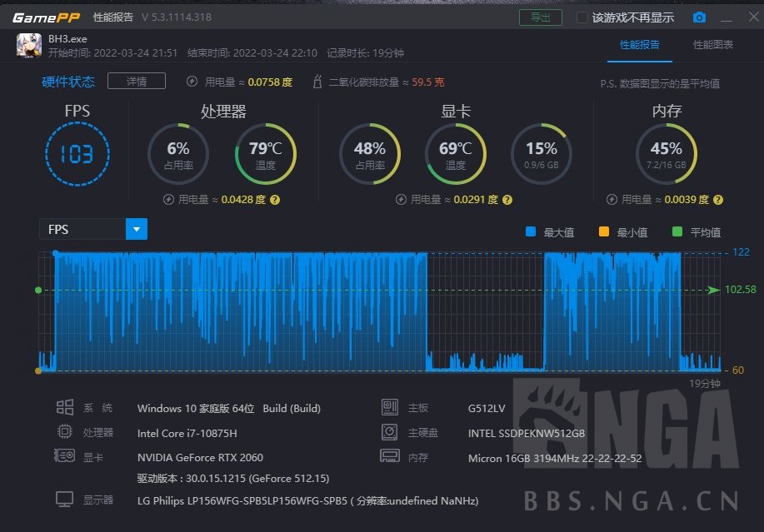This screenshot has width=764, height=532.
Task: Click the help question mark beside CPU power usage
Action: 275,200
